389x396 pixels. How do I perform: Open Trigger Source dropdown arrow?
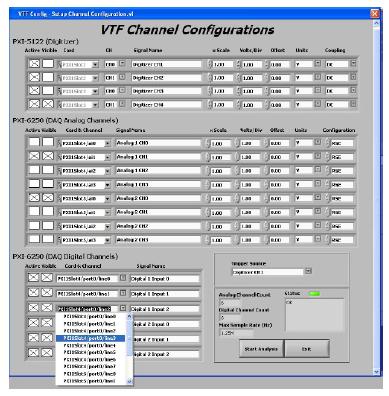308,271
